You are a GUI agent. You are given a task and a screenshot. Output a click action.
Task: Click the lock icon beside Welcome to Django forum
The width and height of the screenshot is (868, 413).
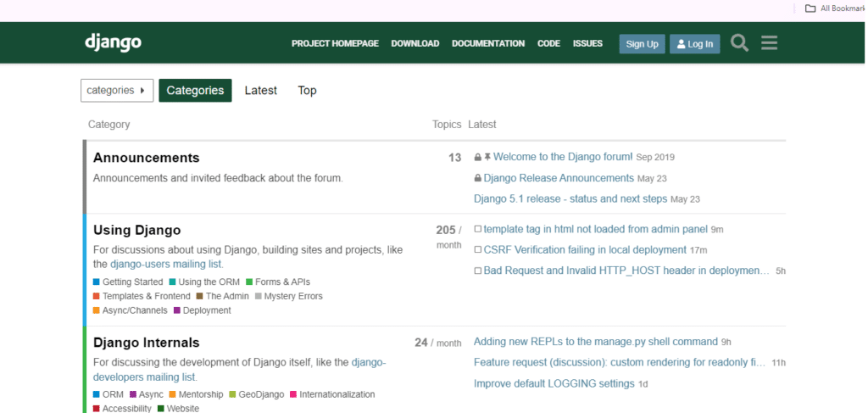coord(478,158)
